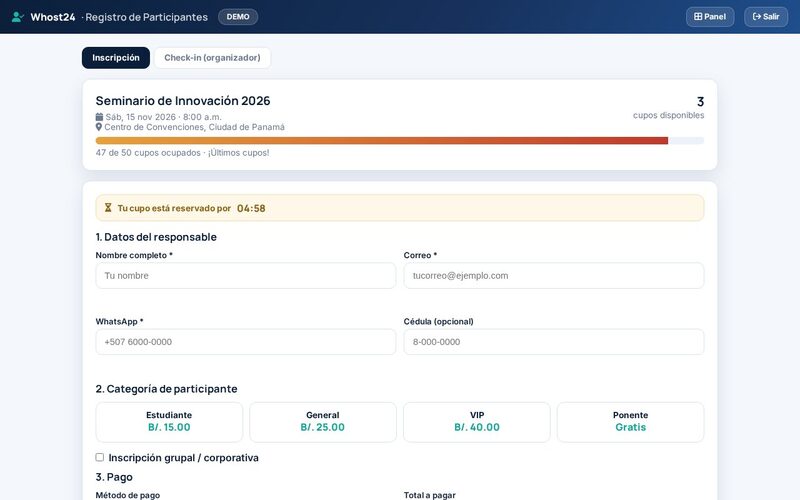Click the hourglass icon in the reservation banner
The height and width of the screenshot is (500, 800).
pyautogui.click(x=108, y=208)
